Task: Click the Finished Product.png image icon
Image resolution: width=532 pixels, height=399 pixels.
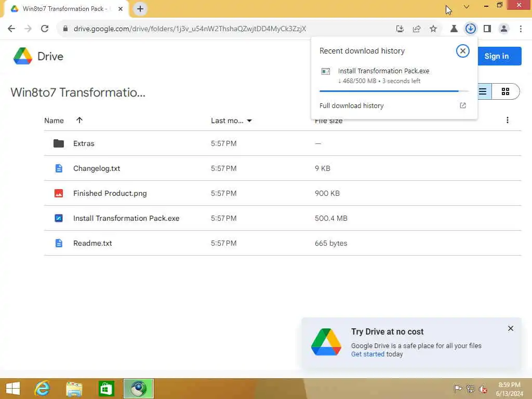Action: pyautogui.click(x=59, y=193)
